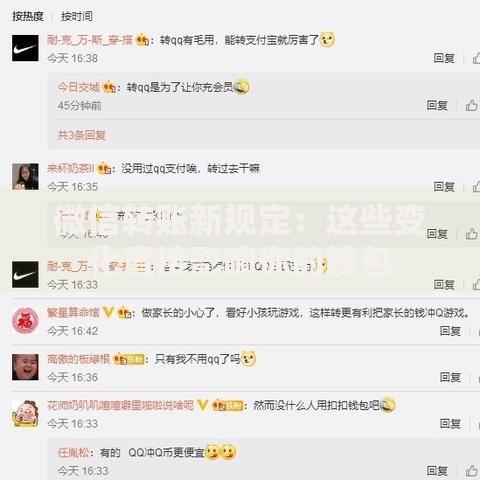Like the 任胤松 reply with thumbs-up
This screenshot has width=480, height=480.
click(x=472, y=471)
